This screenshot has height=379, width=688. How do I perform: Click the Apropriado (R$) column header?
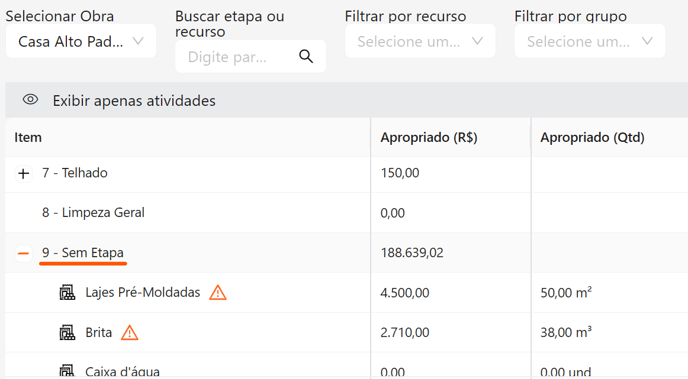pos(429,137)
